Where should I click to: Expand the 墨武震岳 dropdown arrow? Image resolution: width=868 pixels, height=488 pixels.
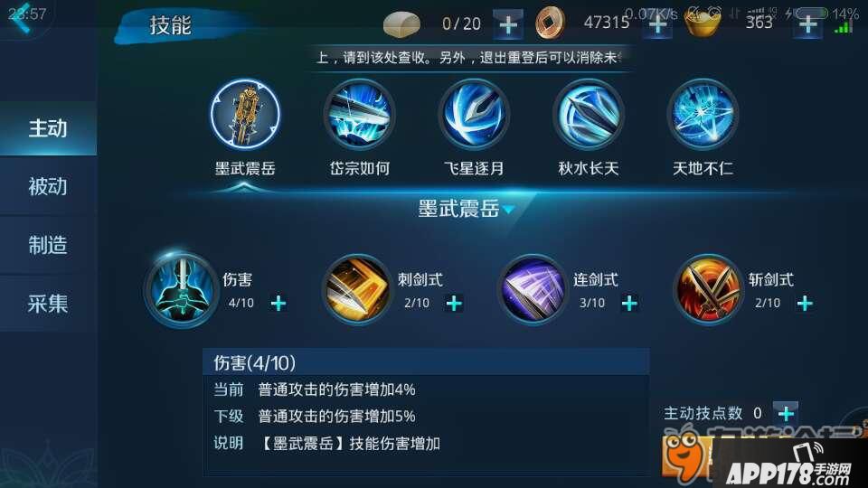pyautogui.click(x=509, y=210)
